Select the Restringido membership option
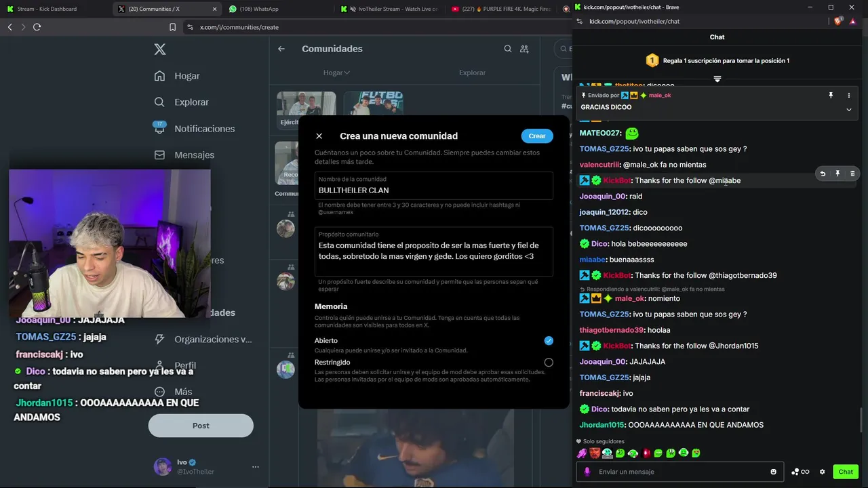The height and width of the screenshot is (488, 868). pyautogui.click(x=549, y=363)
